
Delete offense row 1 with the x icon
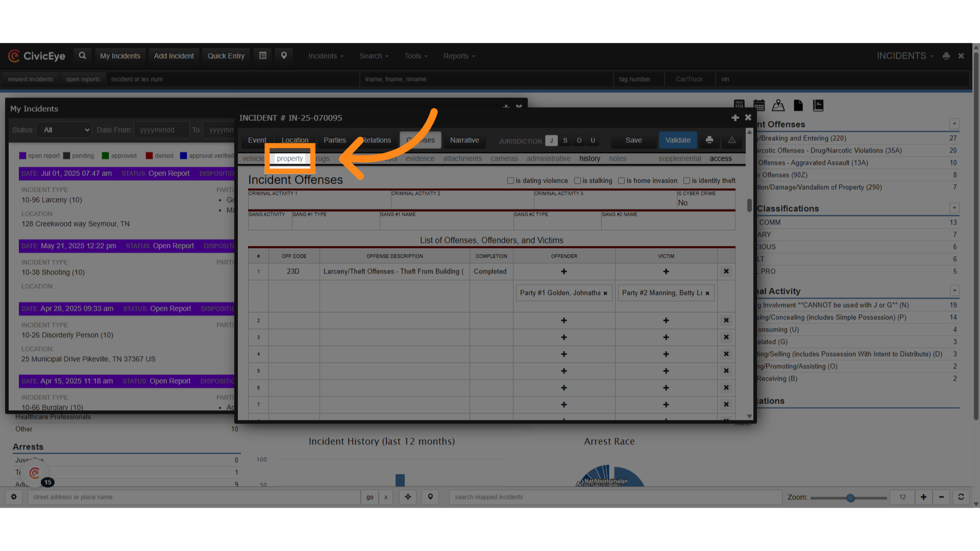coord(726,271)
